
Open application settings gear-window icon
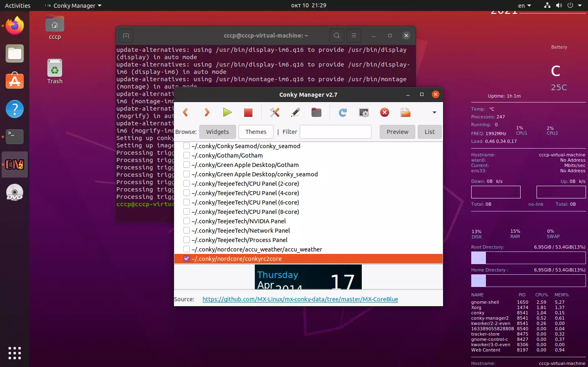point(363,113)
